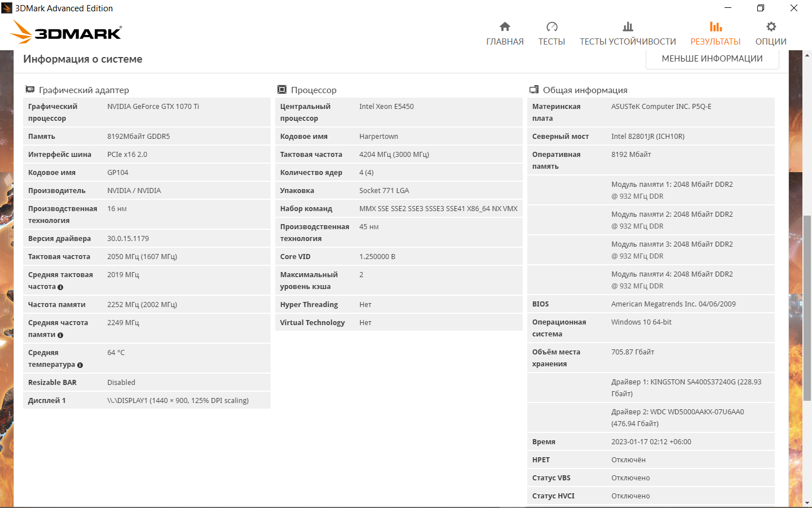
Task: Click the 3DMARK logo in the header
Action: point(67,32)
